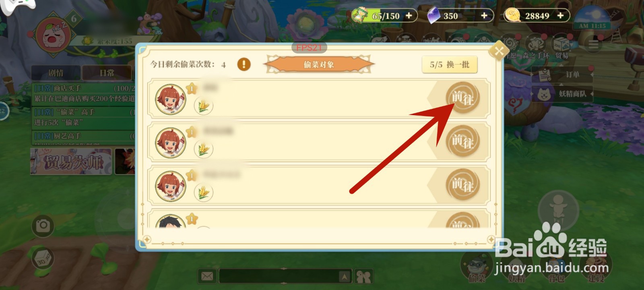This screenshot has height=290, width=644.
Task: Switch to the 剧情 quest tab
Action: (x=56, y=73)
